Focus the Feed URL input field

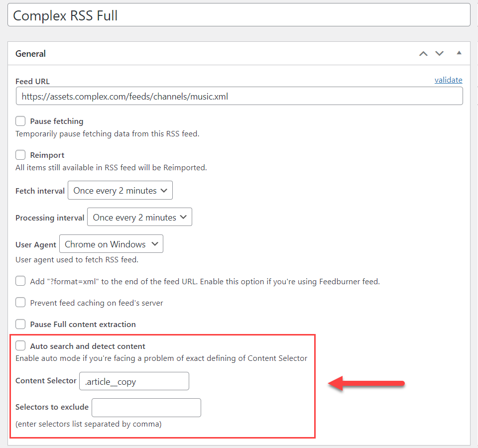239,96
